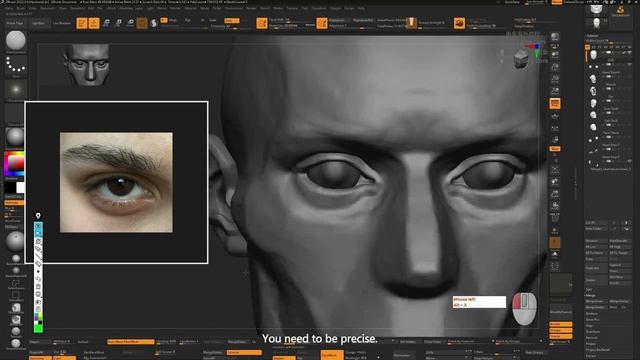Viewport: 640px width, 360px height.
Task: Select the white main color swatch
Action: coord(20,187)
